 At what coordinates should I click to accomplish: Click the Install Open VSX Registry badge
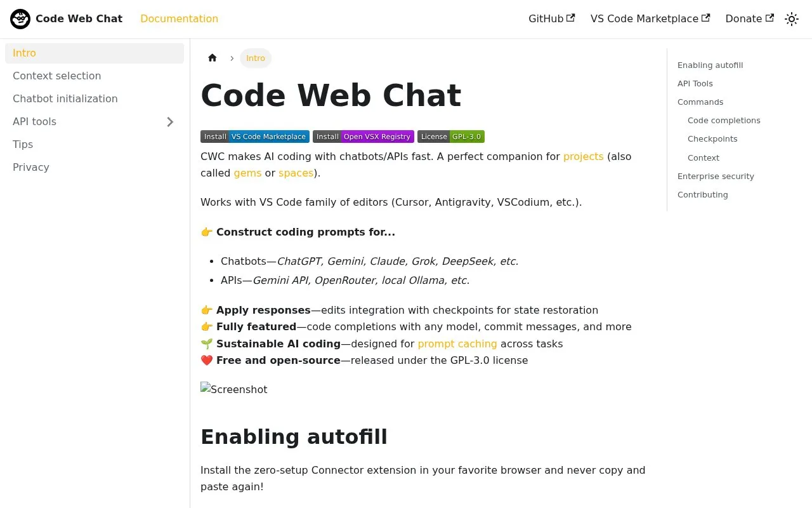[363, 137]
